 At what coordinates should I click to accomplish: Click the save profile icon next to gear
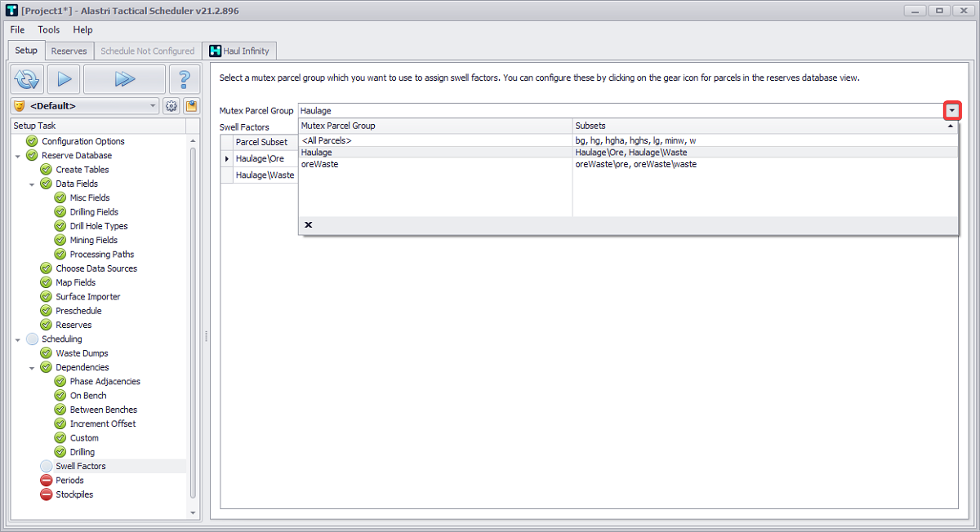coord(190,106)
